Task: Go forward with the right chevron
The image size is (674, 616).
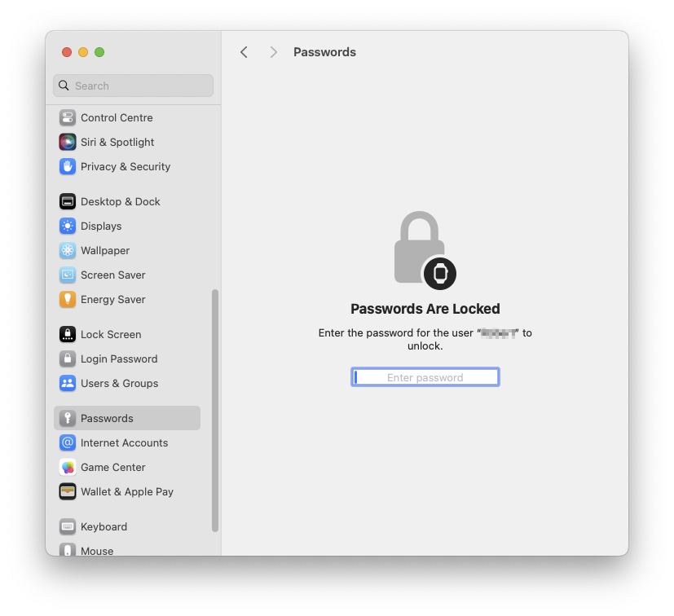Action: 273,52
